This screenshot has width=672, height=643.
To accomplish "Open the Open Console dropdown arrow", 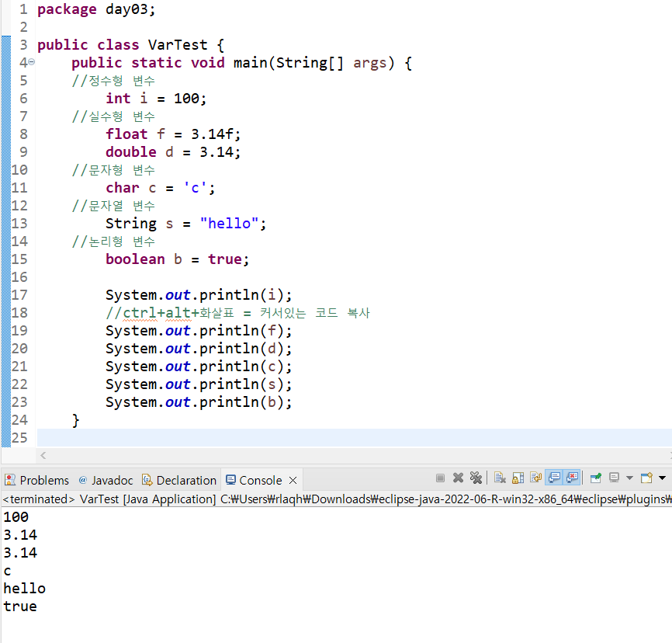I will pos(662,478).
